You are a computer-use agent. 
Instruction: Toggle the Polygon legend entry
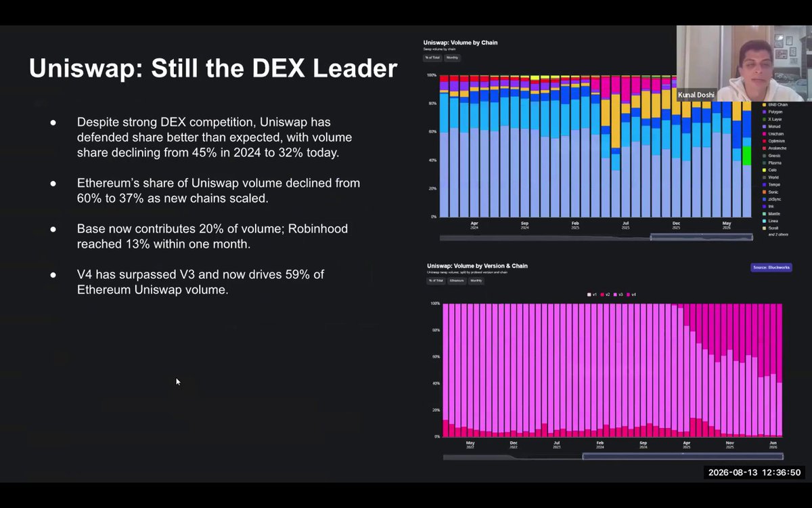pyautogui.click(x=773, y=112)
